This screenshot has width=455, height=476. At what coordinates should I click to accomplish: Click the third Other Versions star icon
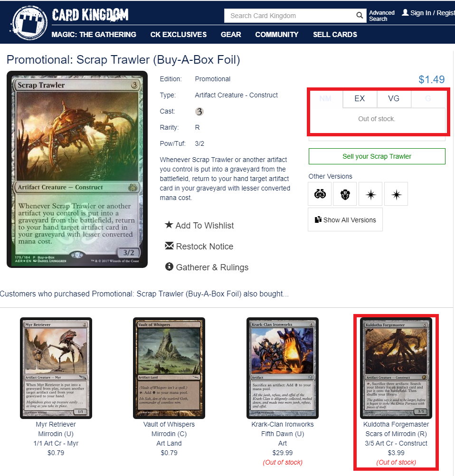(370, 194)
